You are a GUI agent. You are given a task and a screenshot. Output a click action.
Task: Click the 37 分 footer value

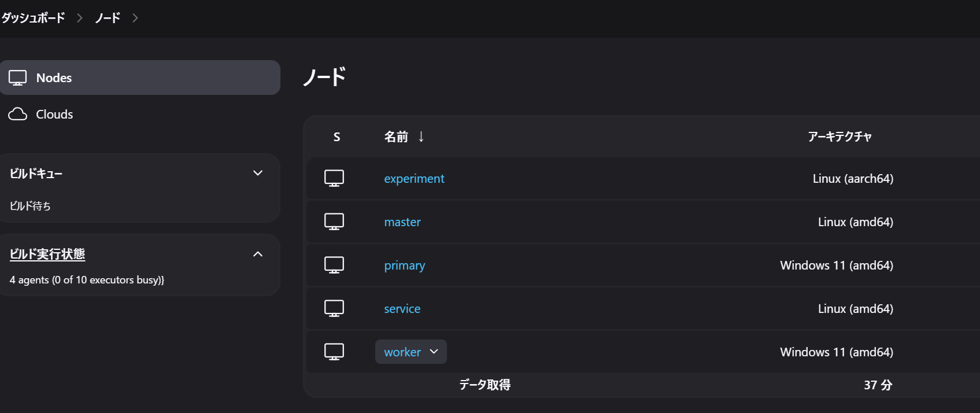(x=878, y=385)
